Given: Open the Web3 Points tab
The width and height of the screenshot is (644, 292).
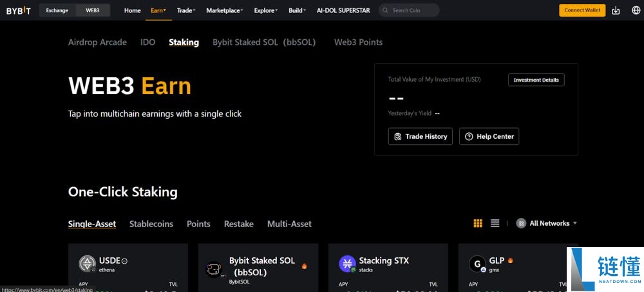Looking at the screenshot, I should click(x=358, y=42).
